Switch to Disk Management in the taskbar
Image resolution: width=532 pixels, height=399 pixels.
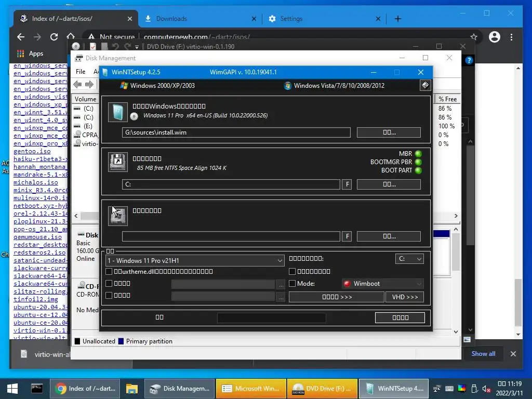tap(180, 389)
